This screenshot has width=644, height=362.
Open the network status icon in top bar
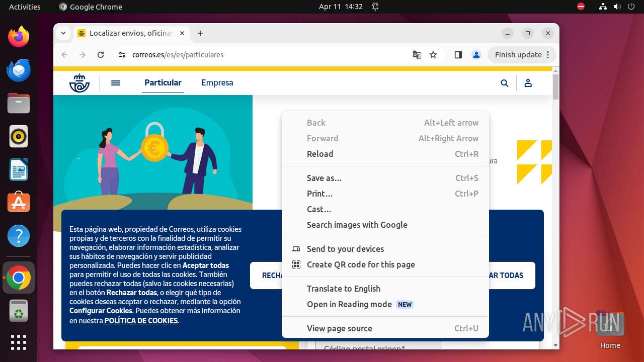point(603,7)
